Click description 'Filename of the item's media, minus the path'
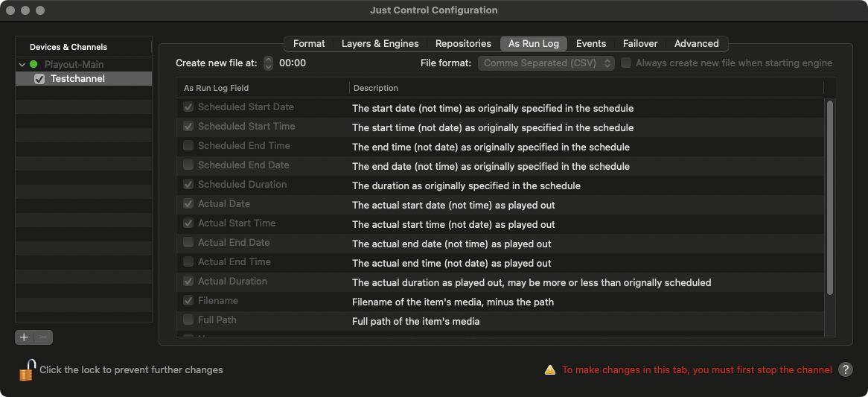The height and width of the screenshot is (397, 868). pyautogui.click(x=453, y=302)
